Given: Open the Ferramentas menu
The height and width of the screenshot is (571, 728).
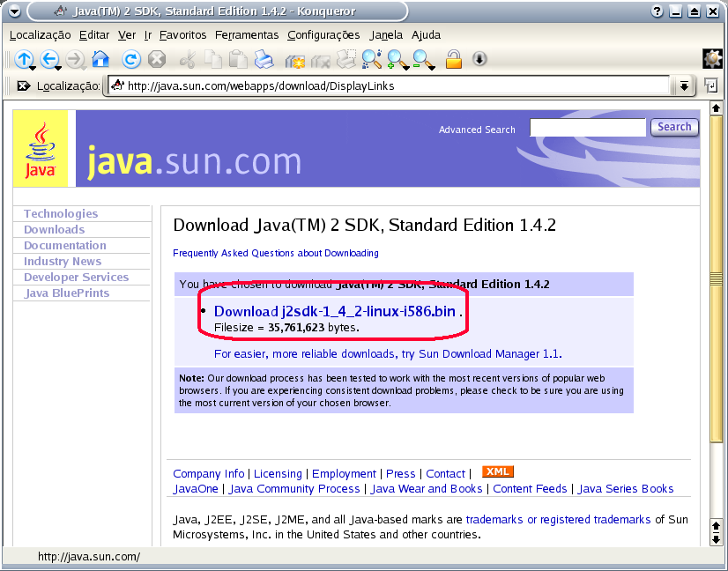Looking at the screenshot, I should [247, 35].
